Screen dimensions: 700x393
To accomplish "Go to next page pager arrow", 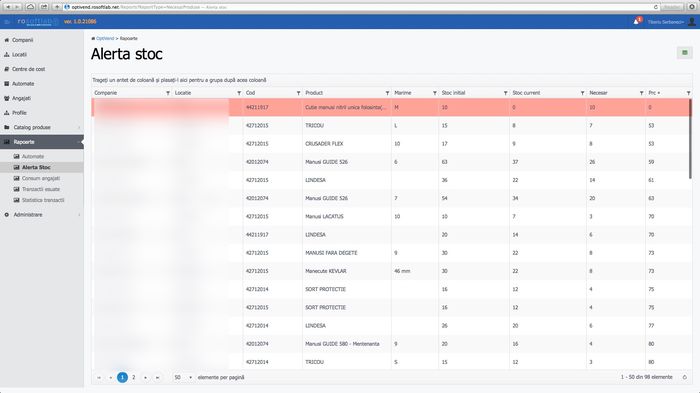I will [145, 377].
